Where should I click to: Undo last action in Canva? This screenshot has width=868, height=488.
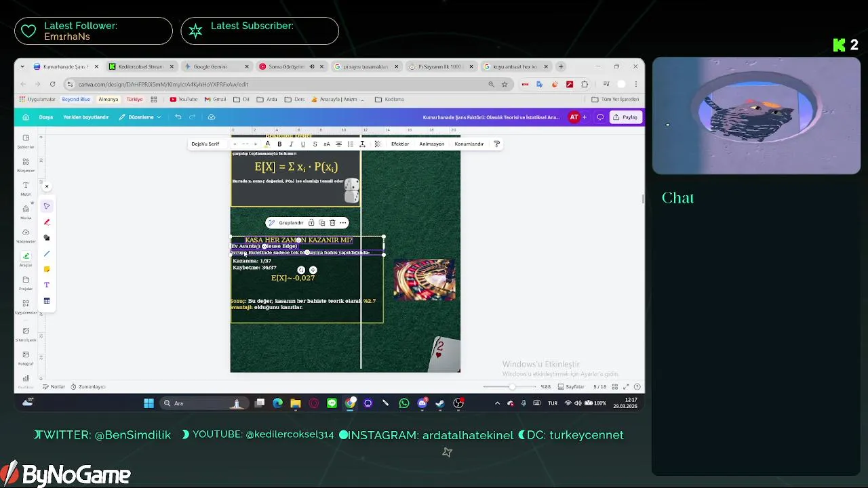pyautogui.click(x=178, y=117)
